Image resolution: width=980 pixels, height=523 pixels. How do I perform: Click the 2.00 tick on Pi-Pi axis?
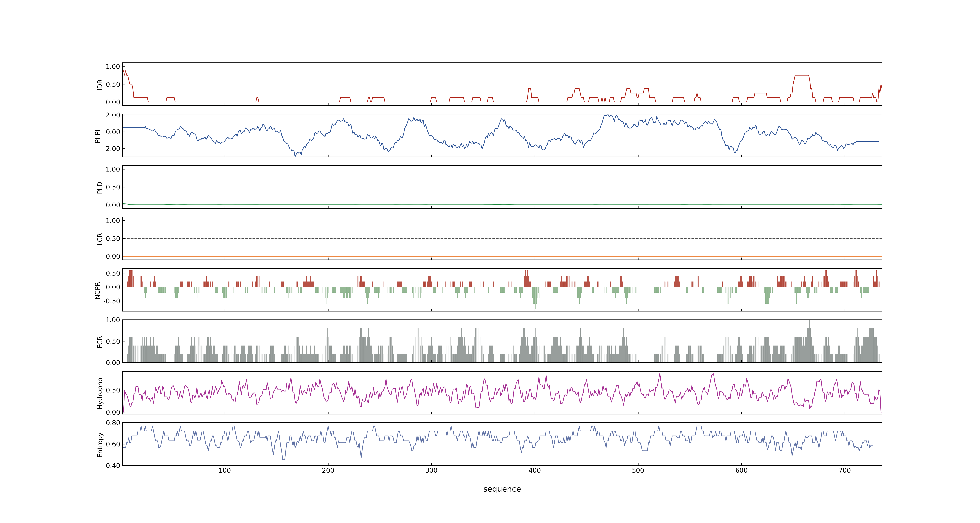(113, 115)
